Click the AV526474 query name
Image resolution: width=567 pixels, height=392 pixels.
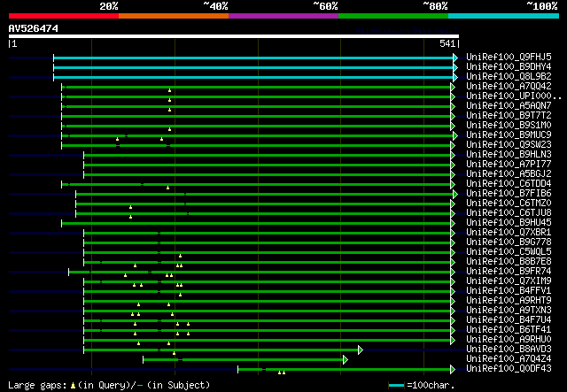(34, 28)
